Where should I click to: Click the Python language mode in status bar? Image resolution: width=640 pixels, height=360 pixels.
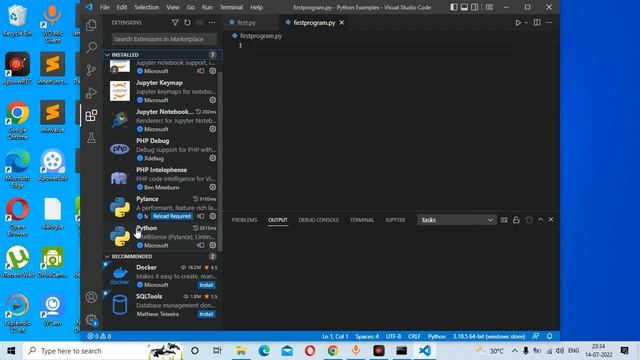click(x=437, y=336)
